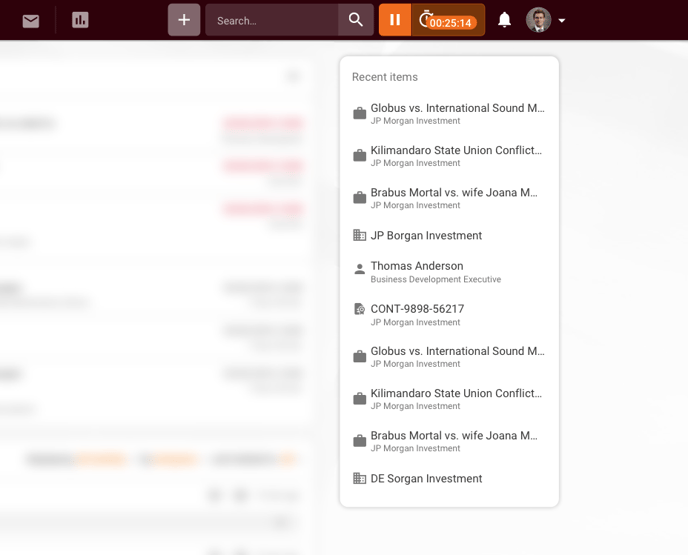Viewport: 688px width, 555px height.
Task: Click building icon beside DE Sorgan Investment
Action: coord(359,478)
